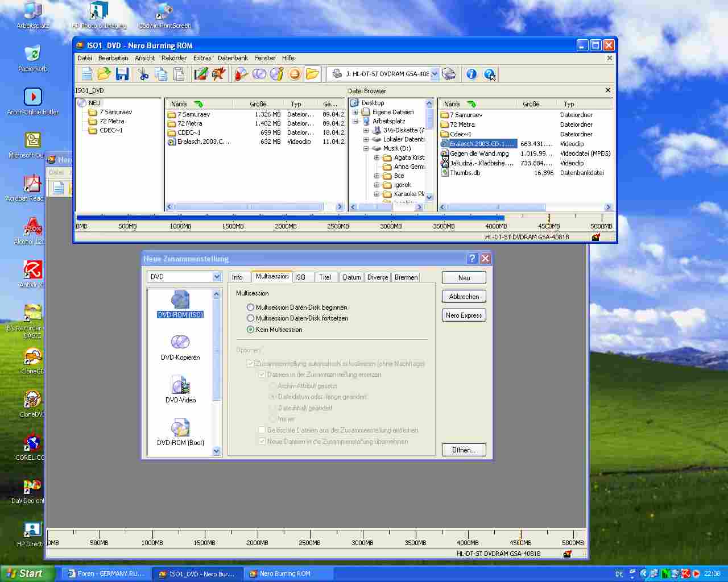Open the recorder selection dropdown

(x=435, y=74)
